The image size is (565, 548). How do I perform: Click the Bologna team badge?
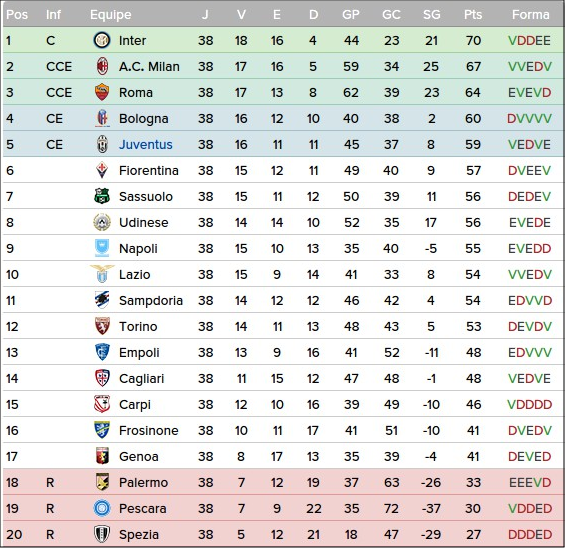102,118
